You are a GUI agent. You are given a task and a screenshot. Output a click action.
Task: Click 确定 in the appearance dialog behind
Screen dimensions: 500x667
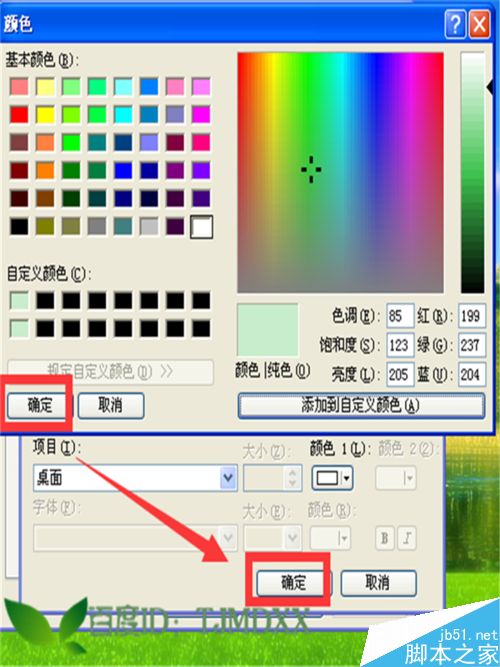coord(294,583)
